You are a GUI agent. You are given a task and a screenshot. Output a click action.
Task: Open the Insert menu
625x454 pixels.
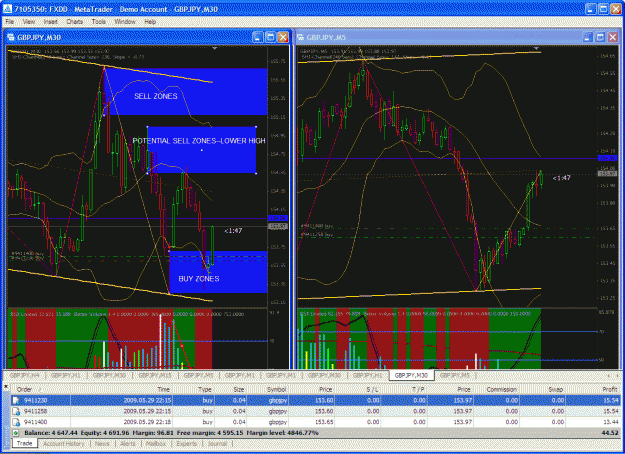tap(51, 22)
